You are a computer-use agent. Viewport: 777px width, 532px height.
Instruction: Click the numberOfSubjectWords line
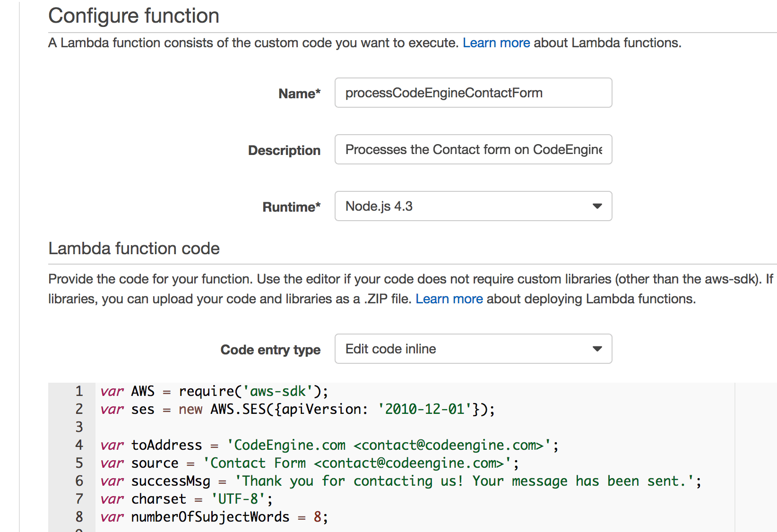click(x=214, y=517)
